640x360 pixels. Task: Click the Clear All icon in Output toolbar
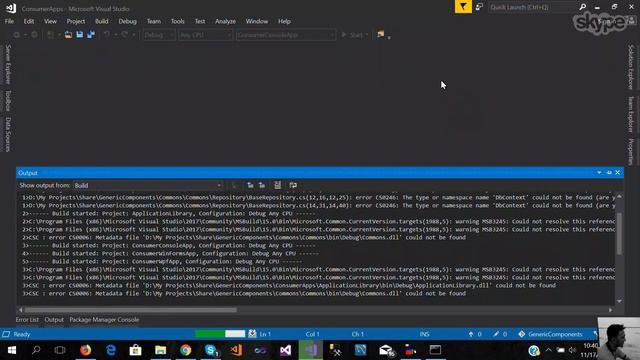(277, 185)
